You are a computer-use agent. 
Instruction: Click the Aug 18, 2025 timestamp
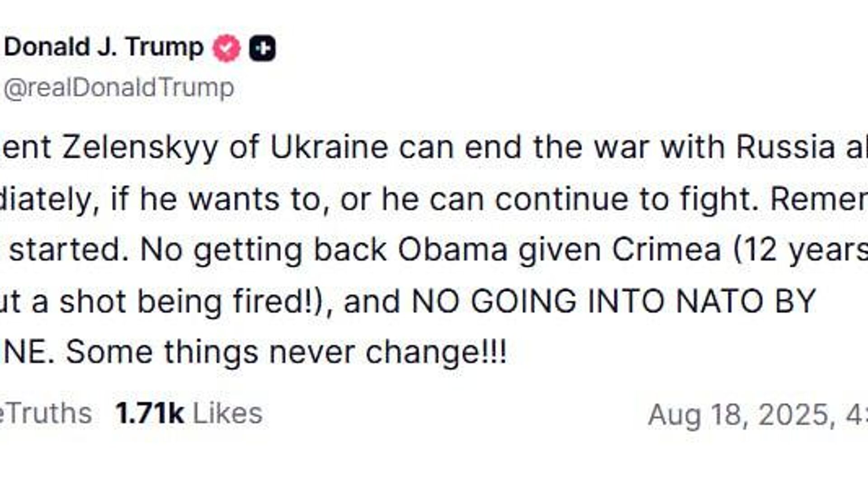click(x=758, y=414)
